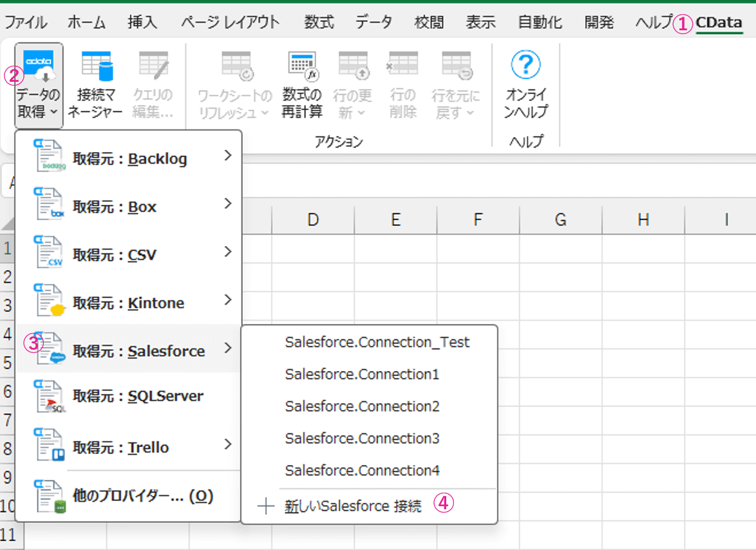This screenshot has width=756, height=550.
Task: Expand the 取得元: Trello submenu arrow
Action: tap(227, 444)
